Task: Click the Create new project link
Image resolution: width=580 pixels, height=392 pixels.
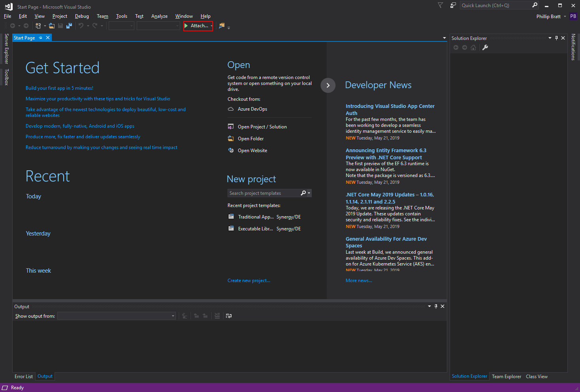Action: 249,281
